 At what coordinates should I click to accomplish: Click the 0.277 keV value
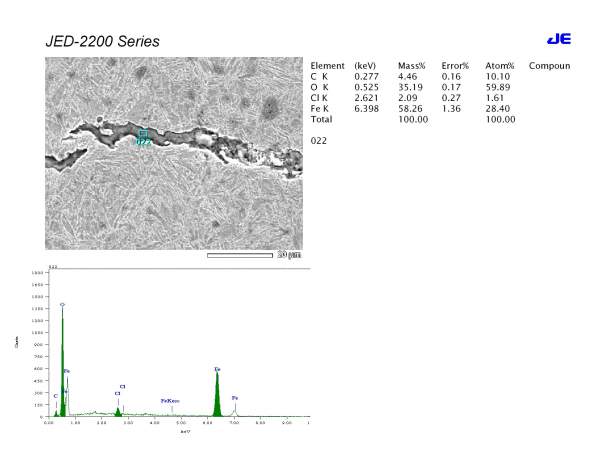click(367, 77)
